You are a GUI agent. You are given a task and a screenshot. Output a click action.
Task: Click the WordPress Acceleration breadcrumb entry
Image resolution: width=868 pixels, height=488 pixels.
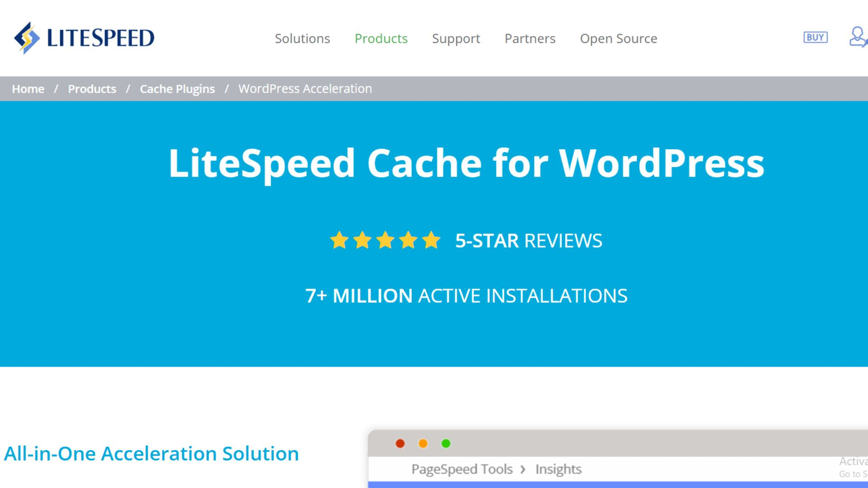(x=304, y=88)
